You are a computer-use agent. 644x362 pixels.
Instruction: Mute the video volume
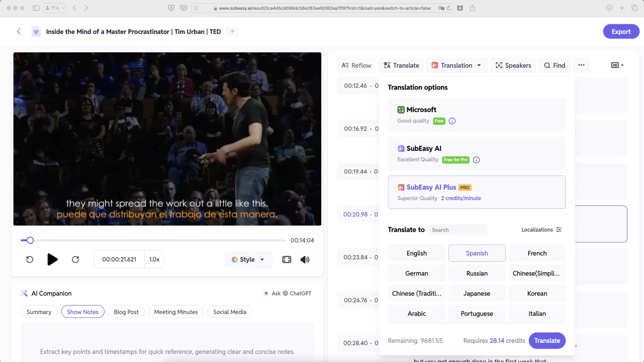coord(305,259)
